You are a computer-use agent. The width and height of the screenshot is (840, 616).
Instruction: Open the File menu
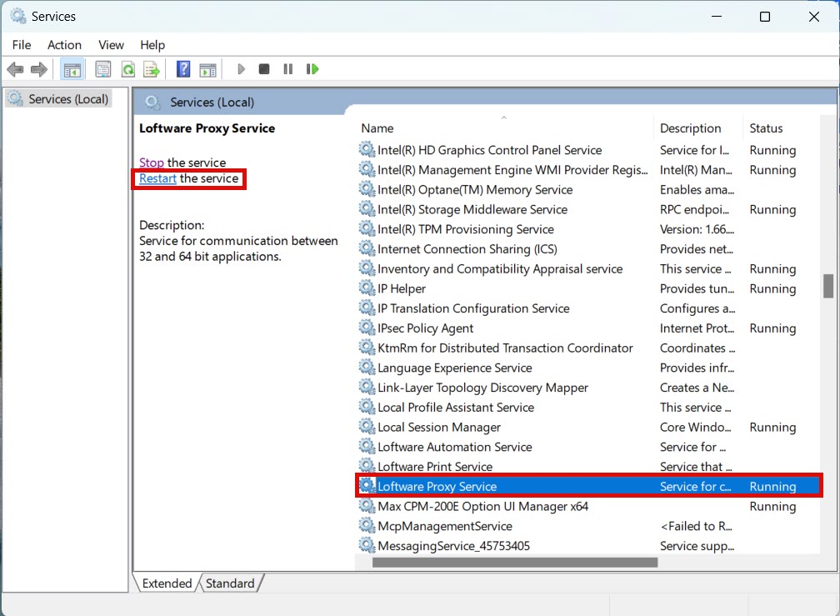[x=22, y=45]
